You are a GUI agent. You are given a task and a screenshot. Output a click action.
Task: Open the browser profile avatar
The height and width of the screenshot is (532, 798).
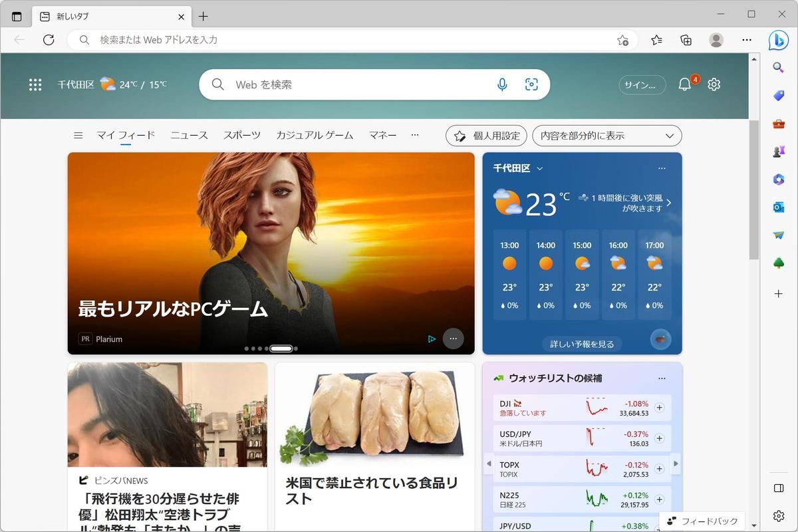(716, 40)
